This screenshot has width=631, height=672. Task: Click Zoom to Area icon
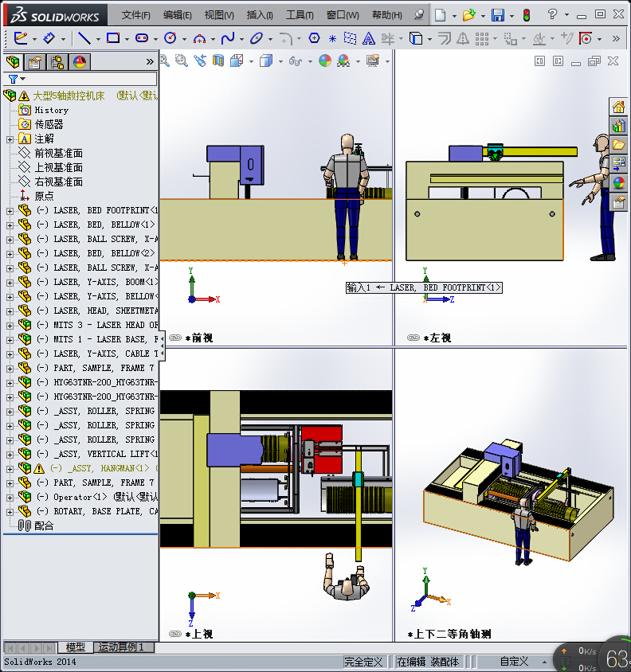182,61
